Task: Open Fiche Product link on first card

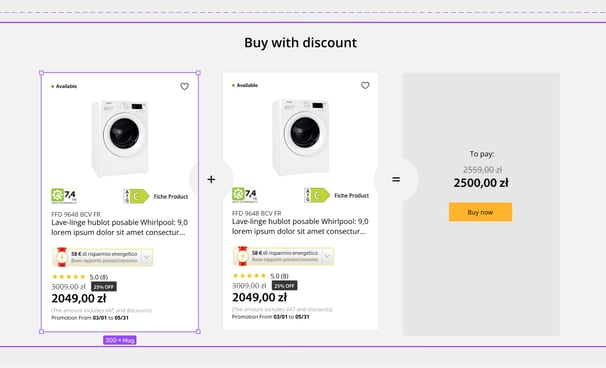Action: pos(171,196)
